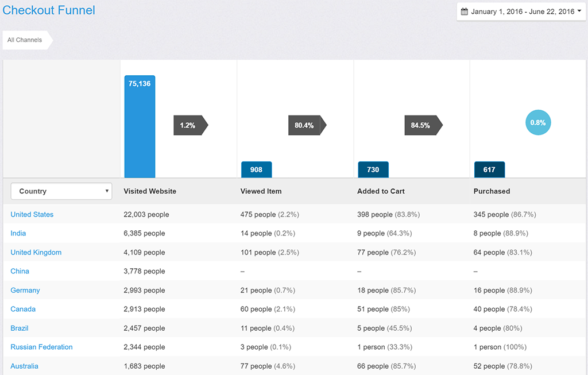Click the 617 Purchased bar
This screenshot has width=588, height=375.
click(x=489, y=169)
